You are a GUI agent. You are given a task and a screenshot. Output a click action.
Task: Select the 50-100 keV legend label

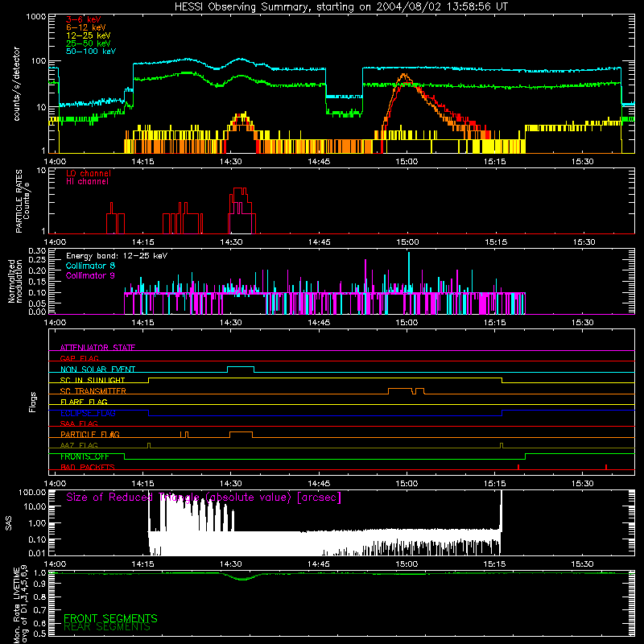[x=91, y=52]
